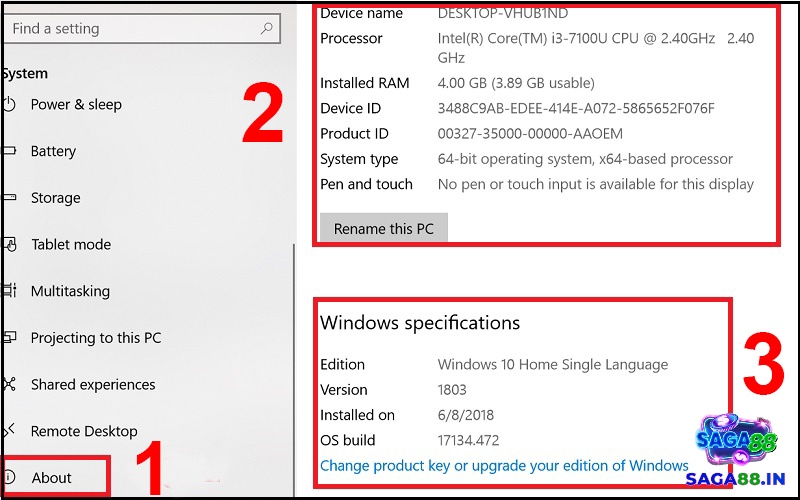This screenshot has width=800, height=500.
Task: Click the Device ID label
Action: (x=351, y=109)
